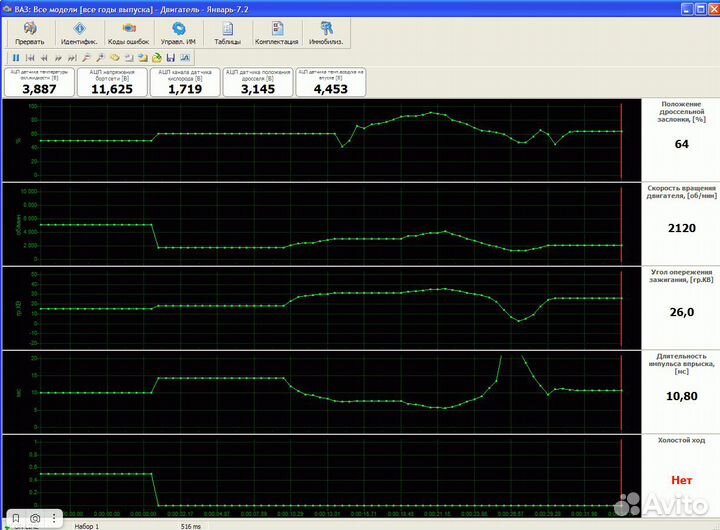Open Идентифик. identification section
The width and height of the screenshot is (720, 530).
78,34
